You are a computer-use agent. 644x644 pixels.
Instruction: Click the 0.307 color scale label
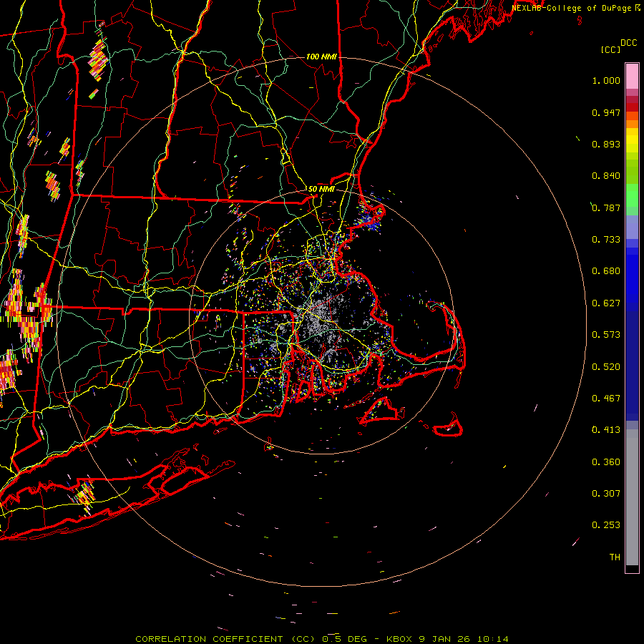click(x=606, y=494)
